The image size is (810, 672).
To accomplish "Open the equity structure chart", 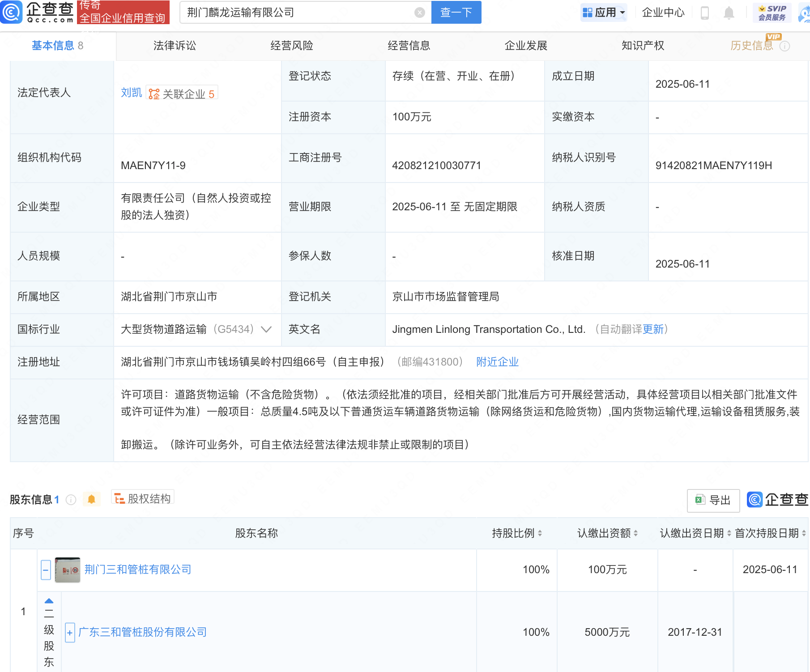I will 143,498.
